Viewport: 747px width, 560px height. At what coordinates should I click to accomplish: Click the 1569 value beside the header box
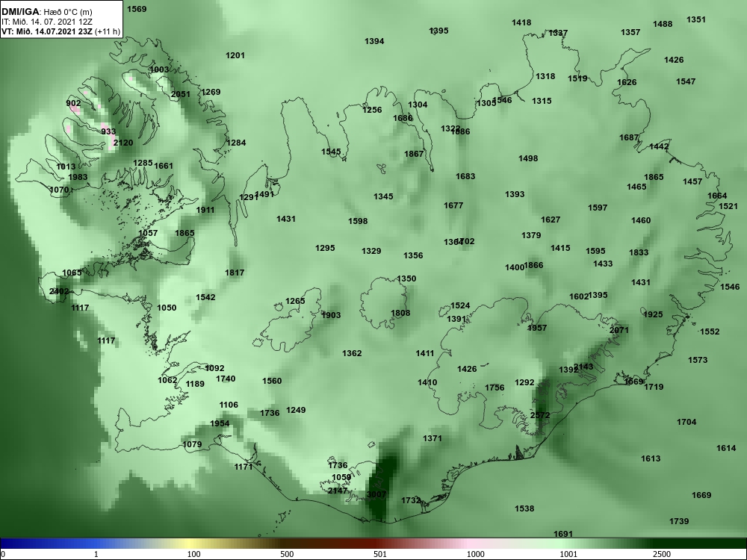(137, 9)
